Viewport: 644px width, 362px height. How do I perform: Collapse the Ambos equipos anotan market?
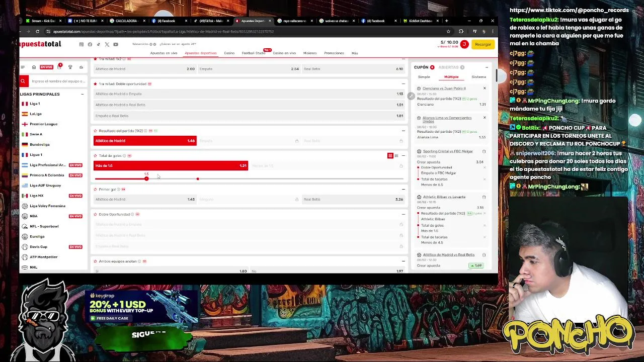(x=403, y=261)
